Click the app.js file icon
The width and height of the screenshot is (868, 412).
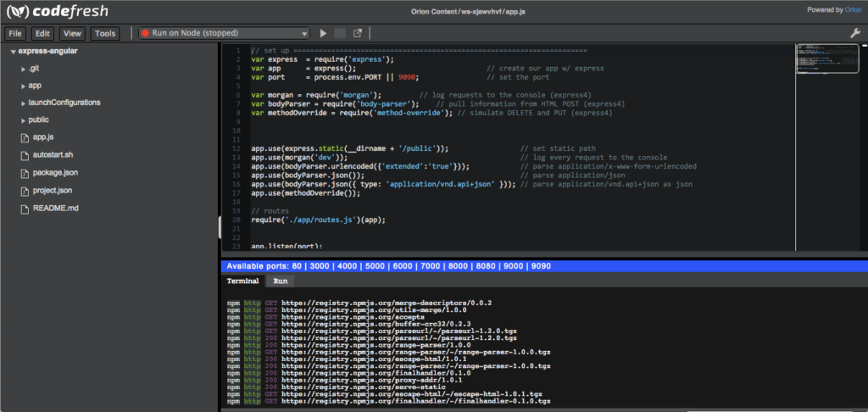point(24,137)
